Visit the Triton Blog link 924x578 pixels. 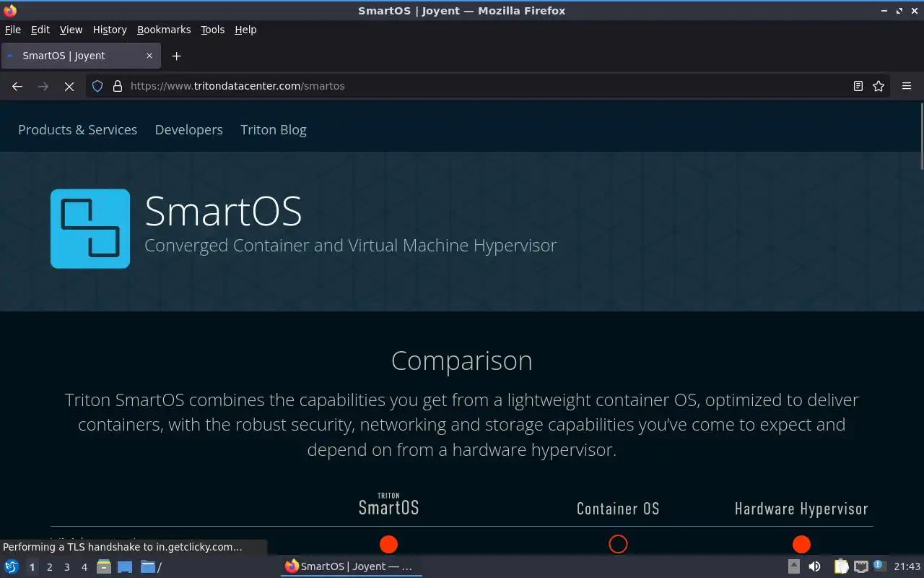coord(274,130)
